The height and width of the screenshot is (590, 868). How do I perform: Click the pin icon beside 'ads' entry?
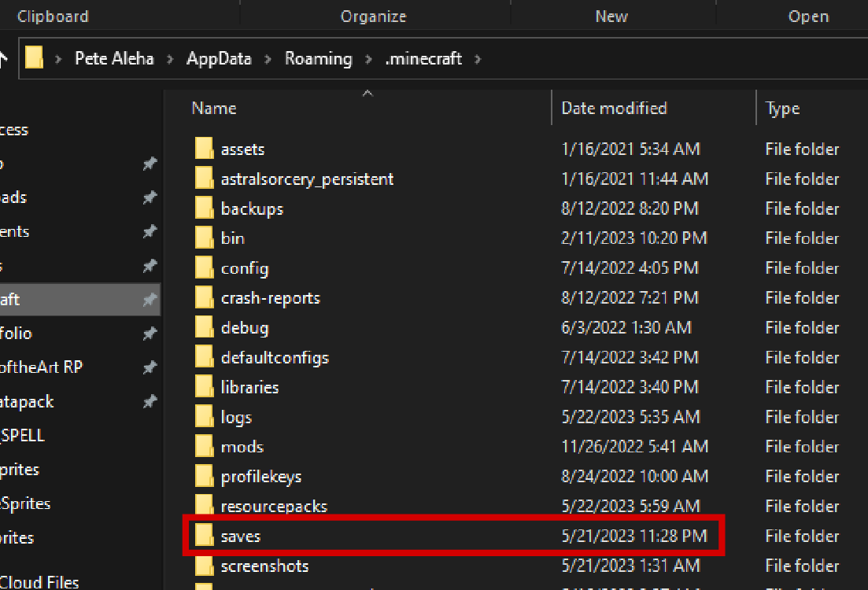150,197
